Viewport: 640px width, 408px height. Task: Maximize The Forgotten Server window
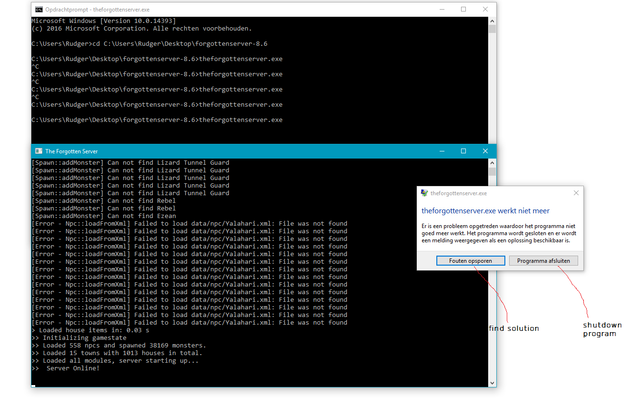[463, 151]
